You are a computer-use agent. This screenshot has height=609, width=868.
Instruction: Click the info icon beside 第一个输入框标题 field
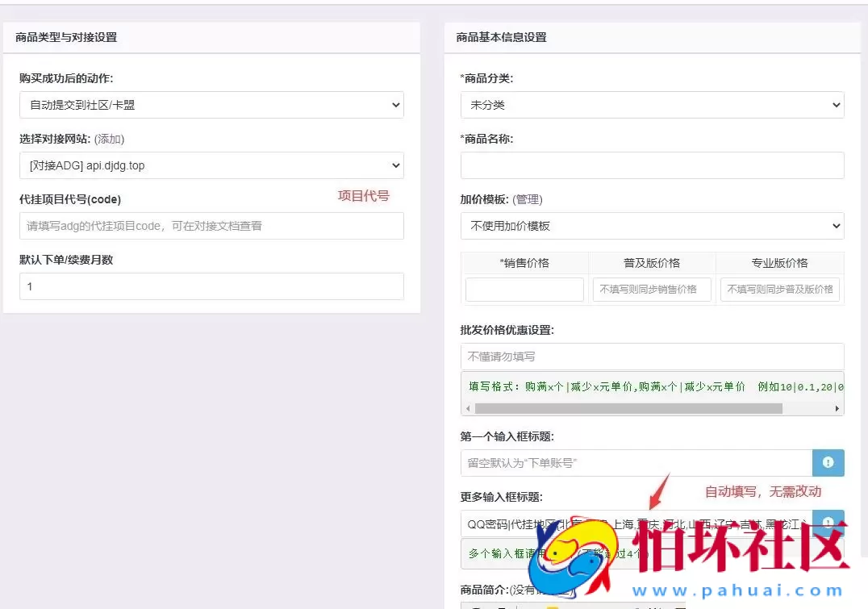828,462
